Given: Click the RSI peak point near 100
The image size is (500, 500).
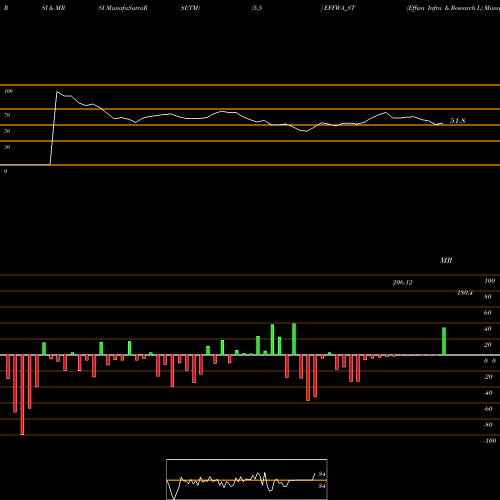Looking at the screenshot, I should [x=57, y=92].
